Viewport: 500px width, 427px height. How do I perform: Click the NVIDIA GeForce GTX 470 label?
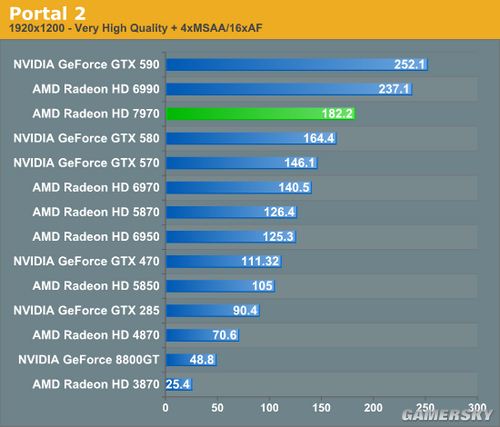click(x=86, y=261)
